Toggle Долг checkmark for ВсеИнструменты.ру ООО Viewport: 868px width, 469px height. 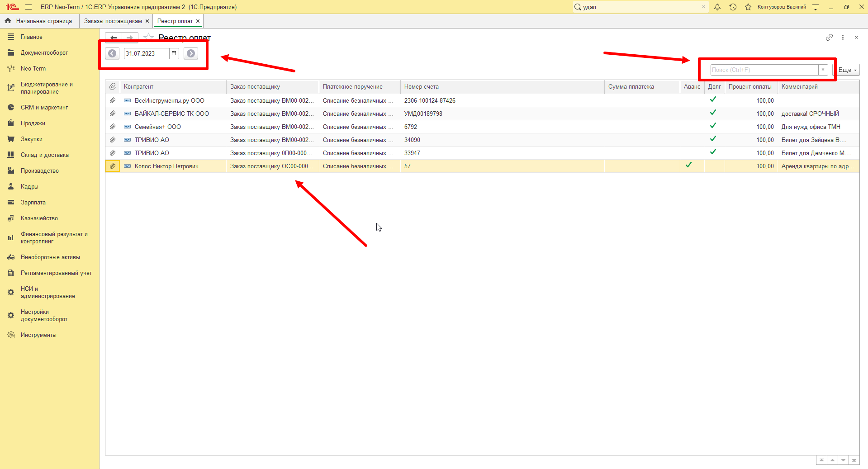[x=713, y=99]
